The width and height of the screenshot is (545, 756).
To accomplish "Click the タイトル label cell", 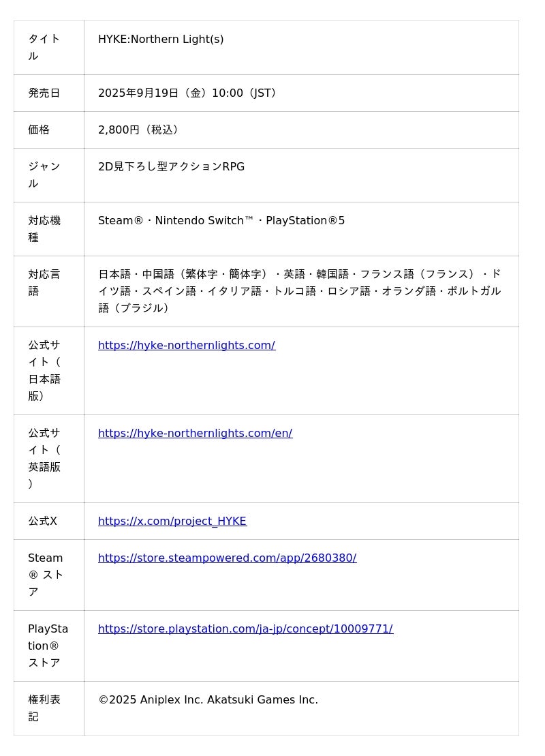I will click(x=44, y=48).
